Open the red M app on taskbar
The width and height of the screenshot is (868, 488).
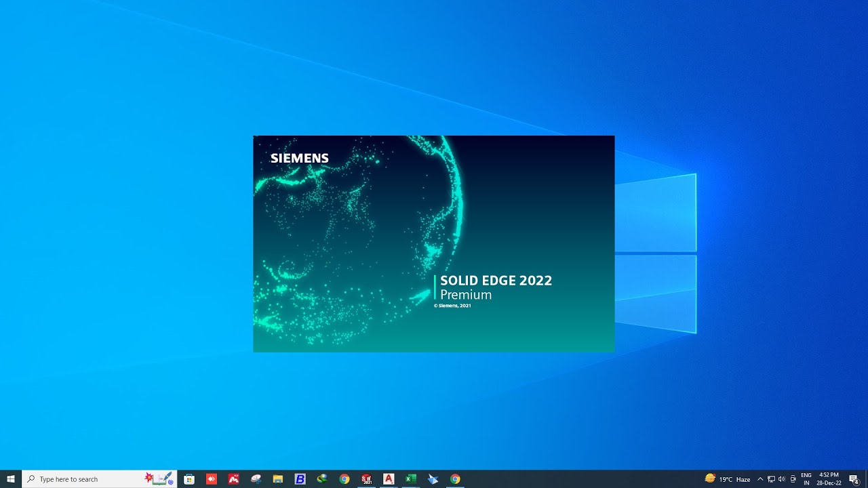pyautogui.click(x=234, y=479)
